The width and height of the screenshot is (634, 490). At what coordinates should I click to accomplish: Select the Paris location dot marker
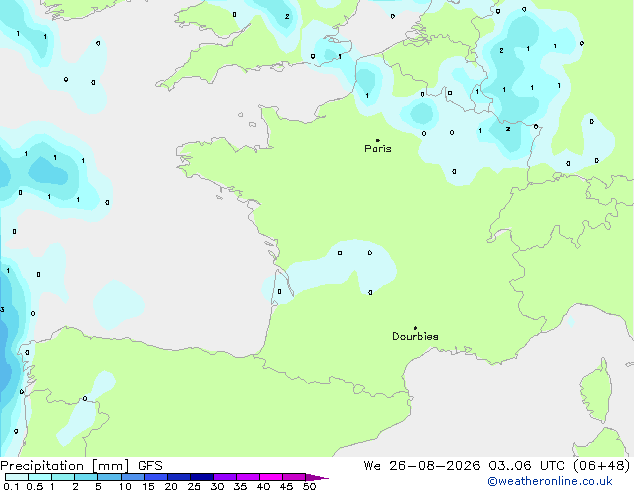(378, 140)
